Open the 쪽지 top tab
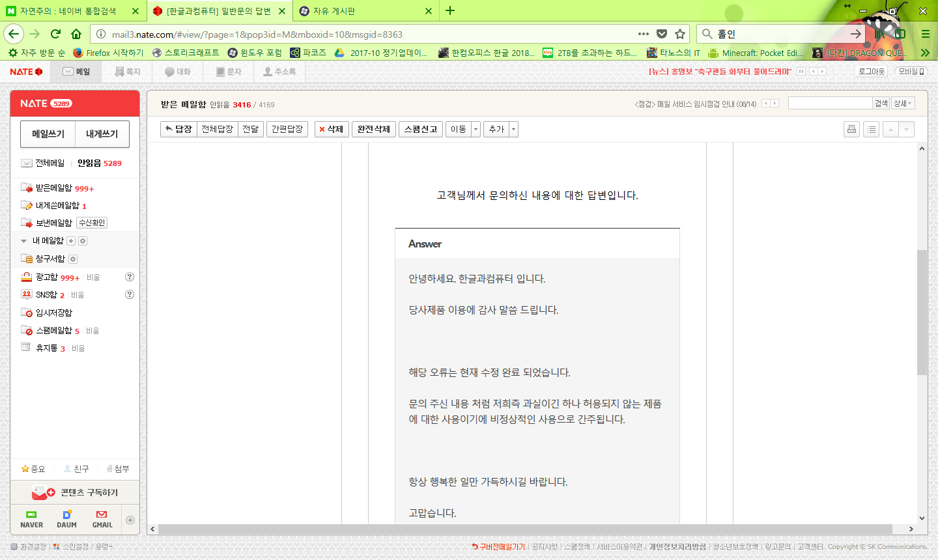Image resolution: width=938 pixels, height=560 pixels. (x=128, y=72)
